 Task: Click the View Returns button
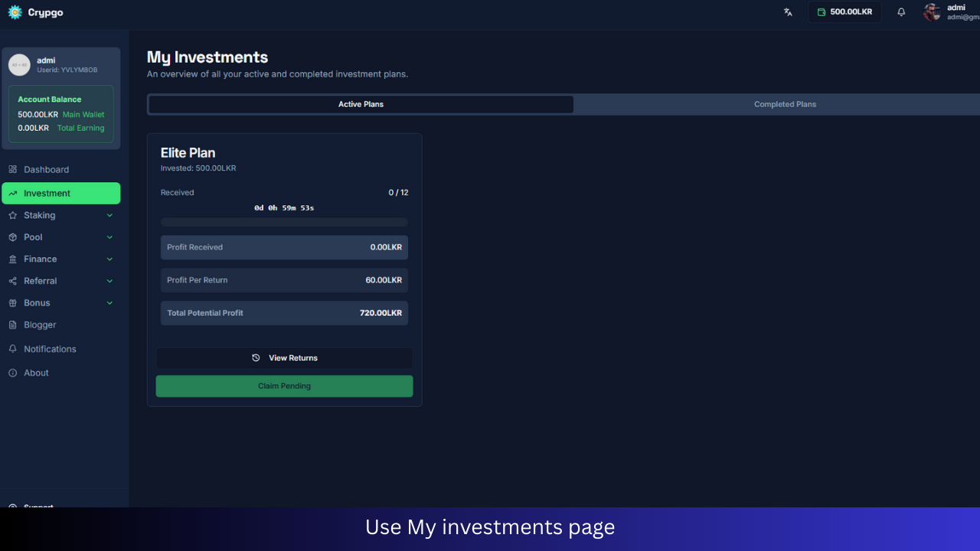tap(284, 357)
